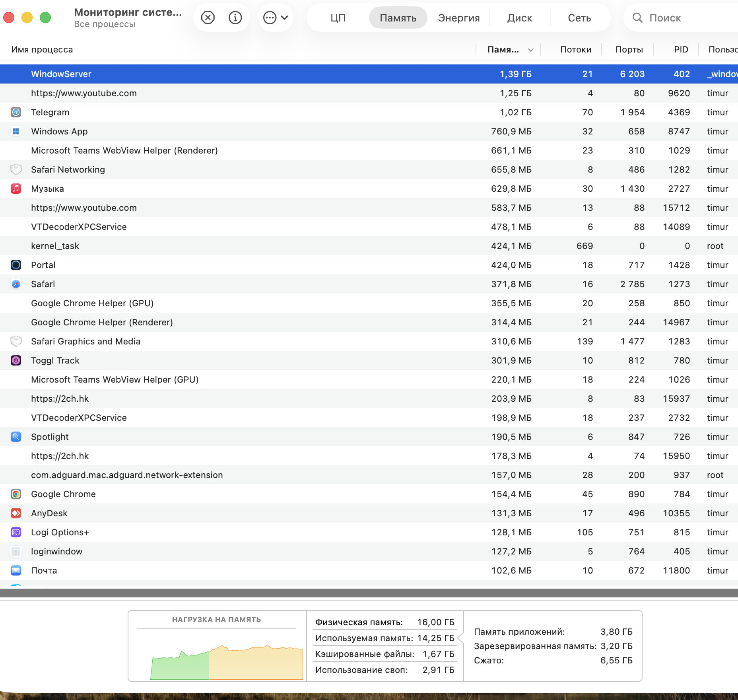The image size is (738, 700).
Task: Click the Мониторинг системы window title
Action: 128,12
